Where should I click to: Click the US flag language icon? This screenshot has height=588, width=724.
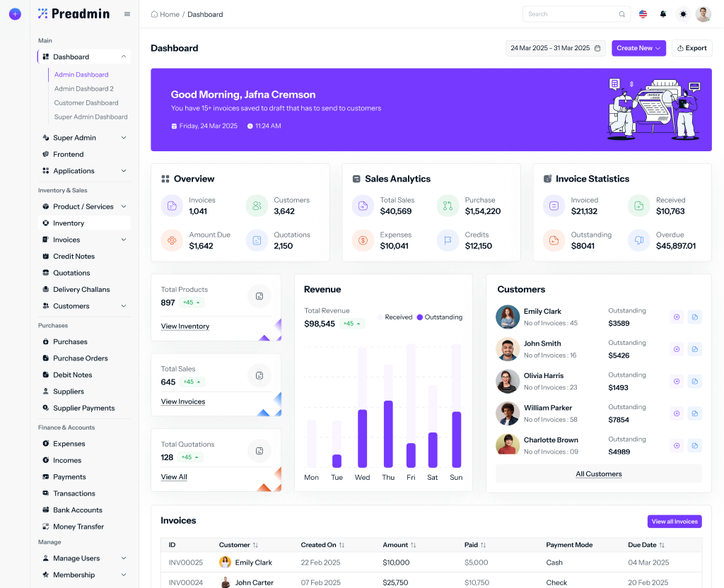tap(643, 13)
